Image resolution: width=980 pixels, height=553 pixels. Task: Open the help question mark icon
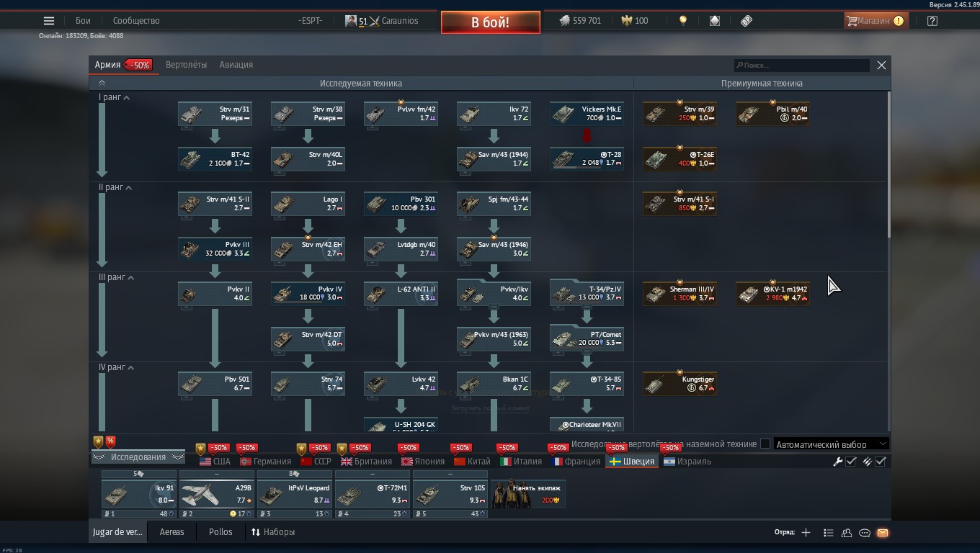[x=932, y=21]
